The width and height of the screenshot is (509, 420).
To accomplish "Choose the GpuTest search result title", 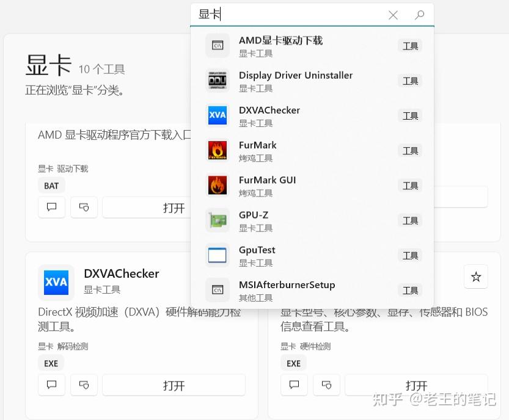I will point(257,250).
